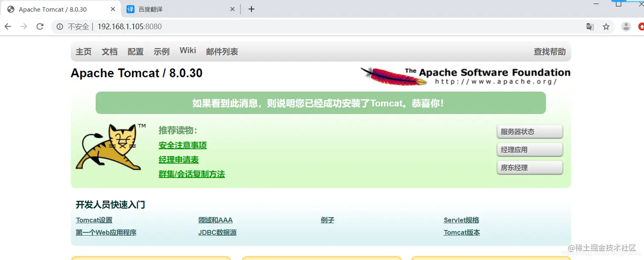
Task: Open the 群集/会话复制方法 link
Action: (x=192, y=174)
